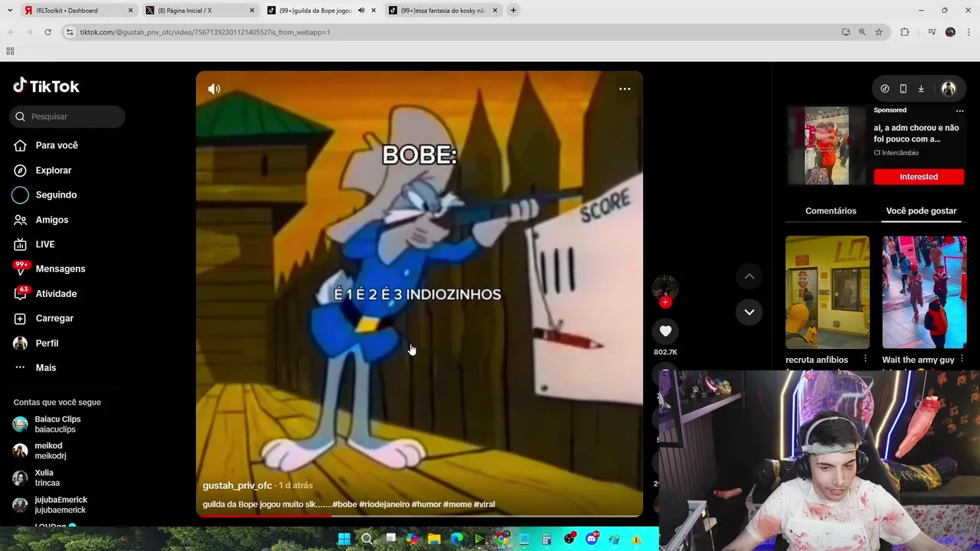Open the sponsored ad's three-dot menu
980x551 pixels.
point(959,110)
